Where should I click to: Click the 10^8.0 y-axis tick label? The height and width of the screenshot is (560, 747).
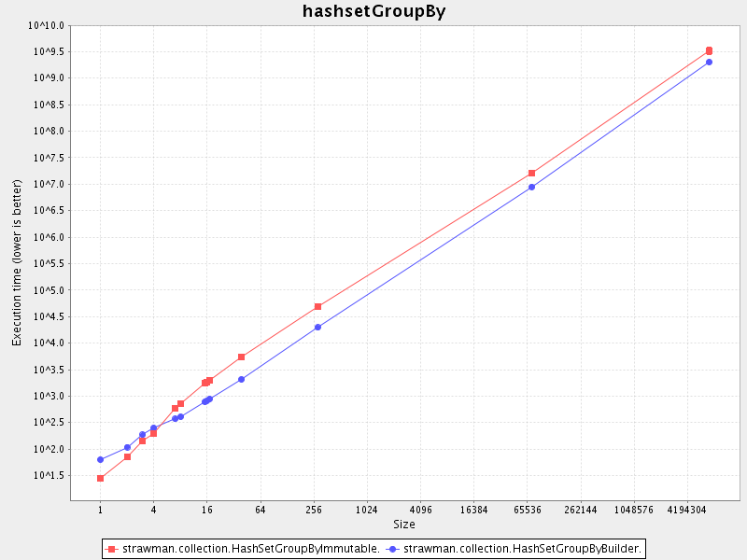(49, 131)
